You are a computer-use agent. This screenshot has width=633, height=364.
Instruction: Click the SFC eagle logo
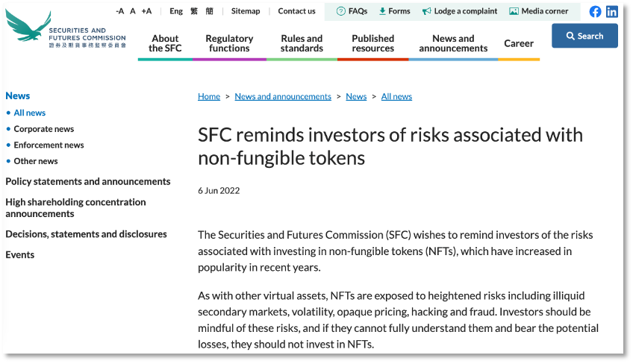point(28,25)
